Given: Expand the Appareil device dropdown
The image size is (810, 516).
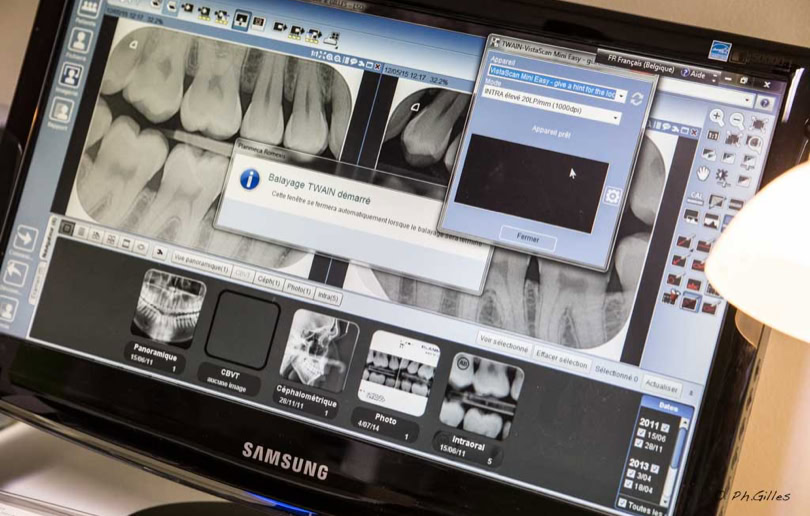Looking at the screenshot, I should [x=620, y=96].
